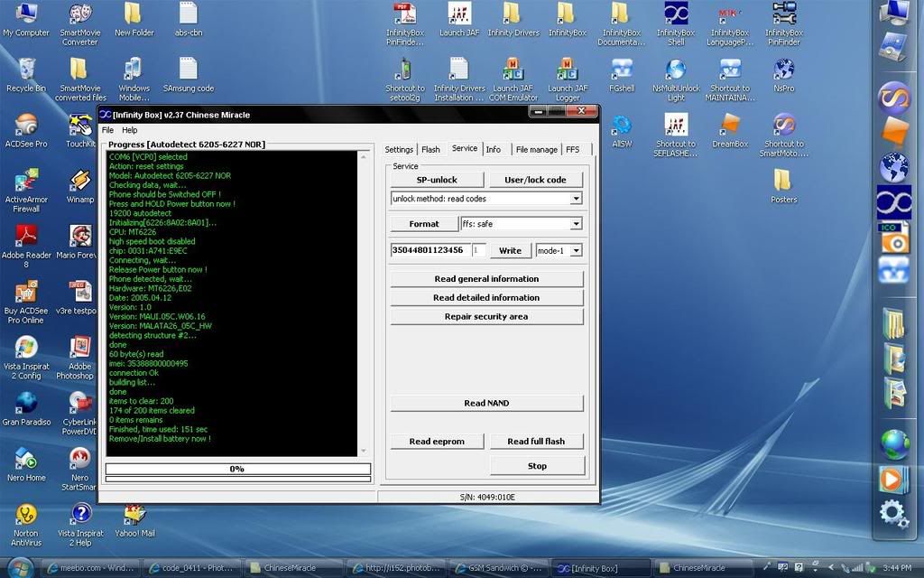Image resolution: width=924 pixels, height=578 pixels.
Task: Switch to the meebo.com taskbar window
Action: [92, 568]
